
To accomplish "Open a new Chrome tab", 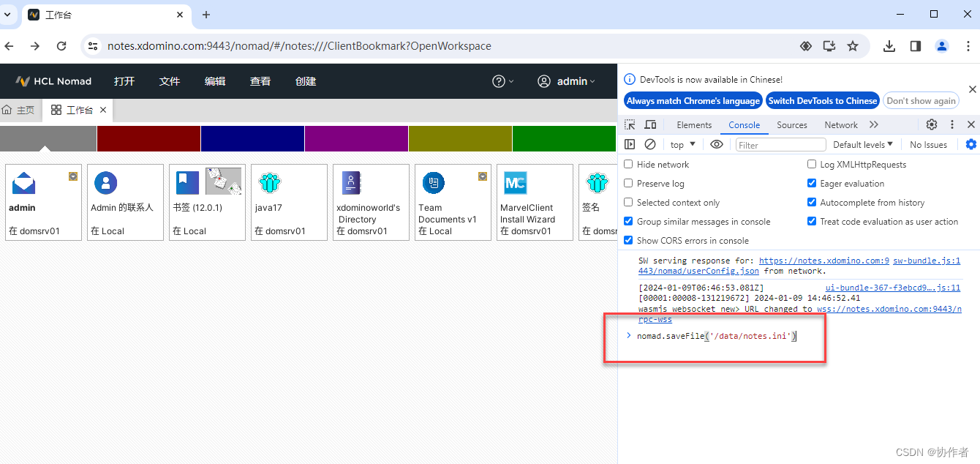I will point(206,15).
